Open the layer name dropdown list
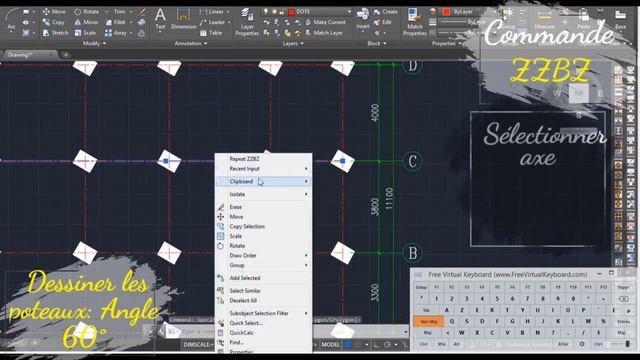Image resolution: width=640 pixels, height=360 pixels. pyautogui.click(x=349, y=12)
